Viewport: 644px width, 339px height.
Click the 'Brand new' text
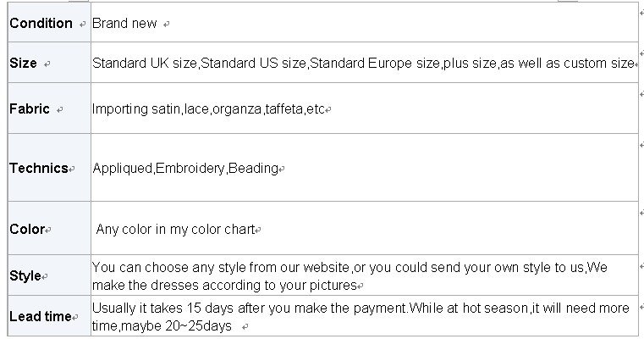coord(124,23)
